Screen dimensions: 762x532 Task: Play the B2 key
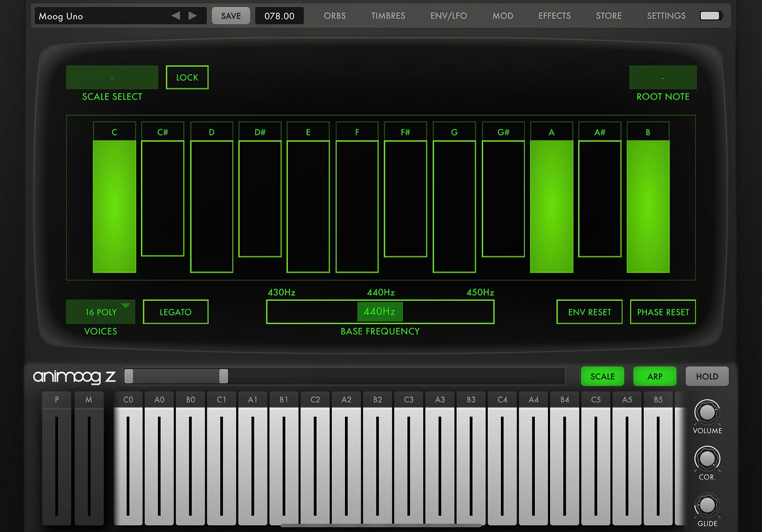click(377, 466)
